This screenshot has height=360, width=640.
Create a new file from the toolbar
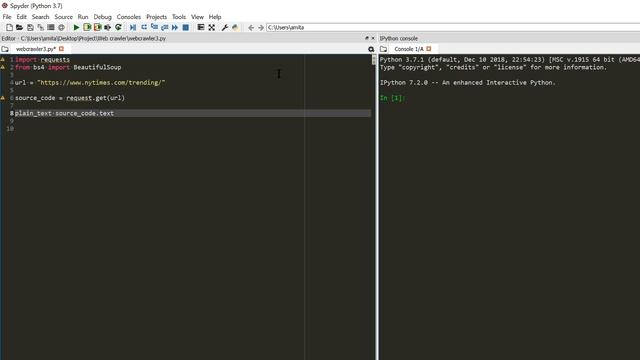pos(9,27)
